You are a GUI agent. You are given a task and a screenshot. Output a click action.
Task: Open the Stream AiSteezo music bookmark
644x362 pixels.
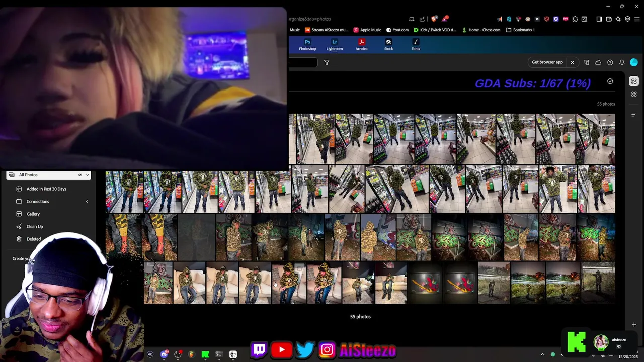click(x=326, y=30)
